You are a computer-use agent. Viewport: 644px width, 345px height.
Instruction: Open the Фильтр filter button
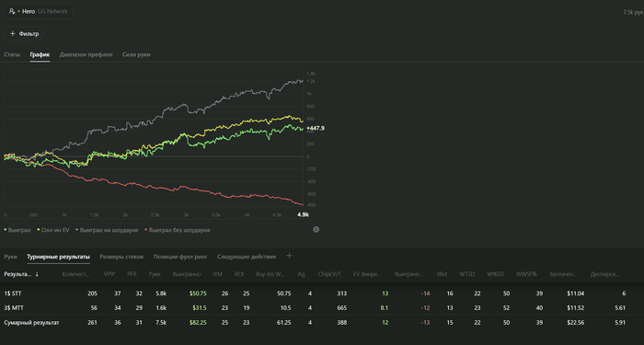[24, 34]
